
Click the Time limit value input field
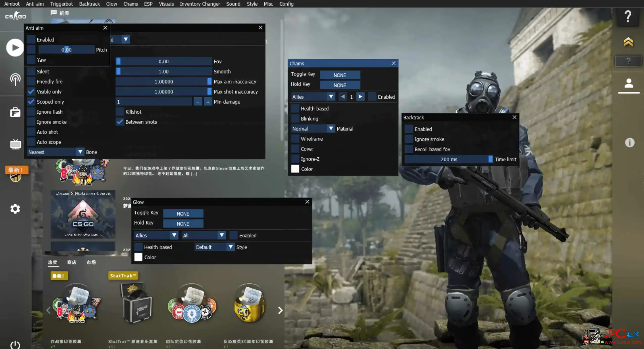tap(448, 159)
